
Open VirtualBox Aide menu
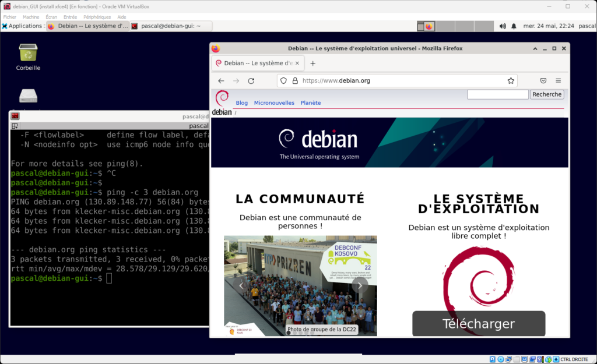(x=122, y=17)
